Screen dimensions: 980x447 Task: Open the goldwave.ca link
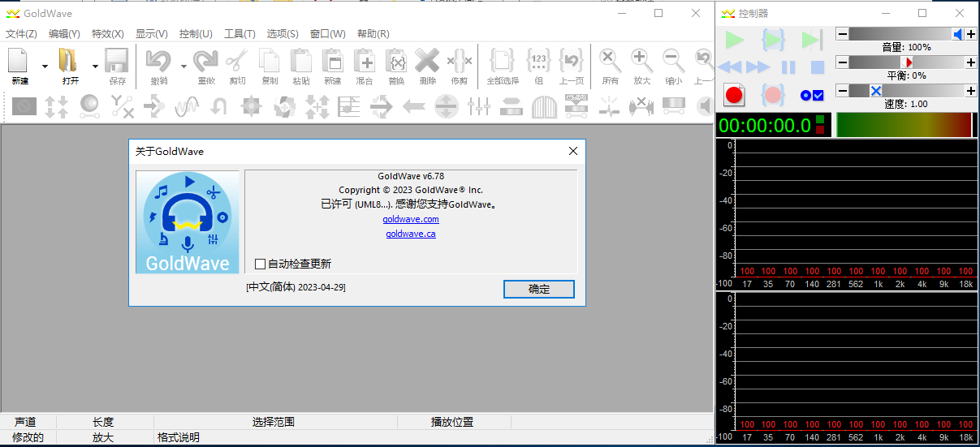pos(411,234)
